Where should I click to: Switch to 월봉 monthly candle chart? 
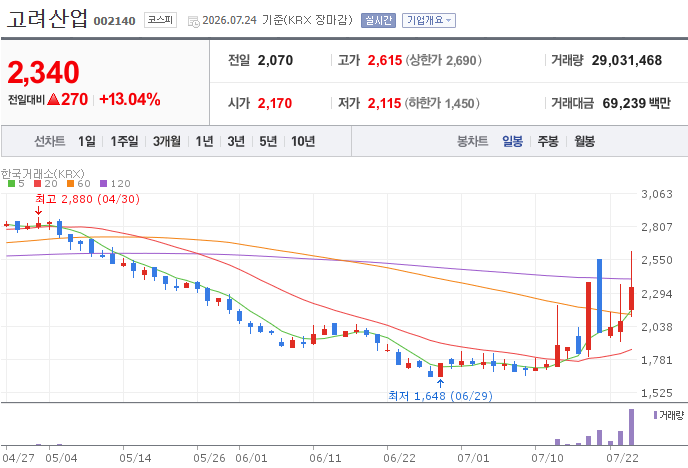(x=584, y=141)
